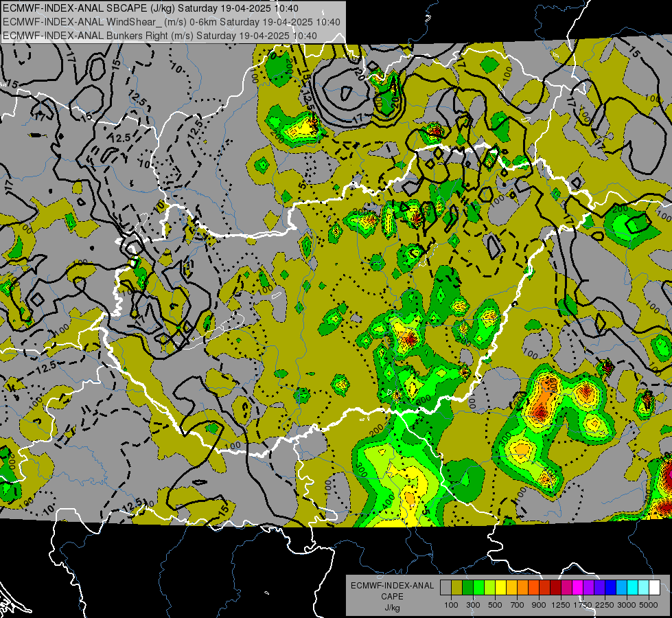Select the dark red swatch before 1250
Viewport: 672px width, 618px height.
click(x=555, y=588)
